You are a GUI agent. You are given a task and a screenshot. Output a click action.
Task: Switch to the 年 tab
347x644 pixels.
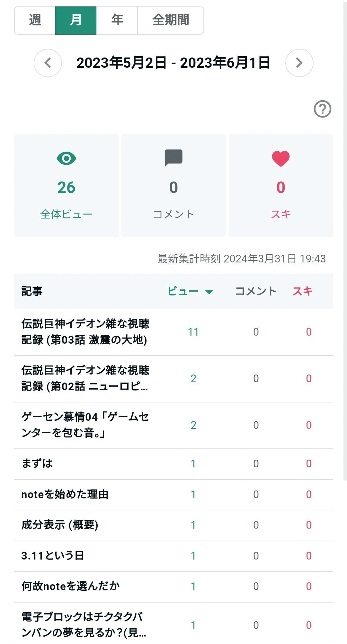117,20
